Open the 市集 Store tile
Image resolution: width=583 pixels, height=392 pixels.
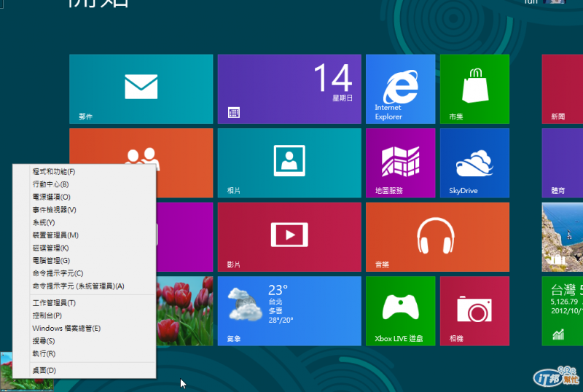474,89
